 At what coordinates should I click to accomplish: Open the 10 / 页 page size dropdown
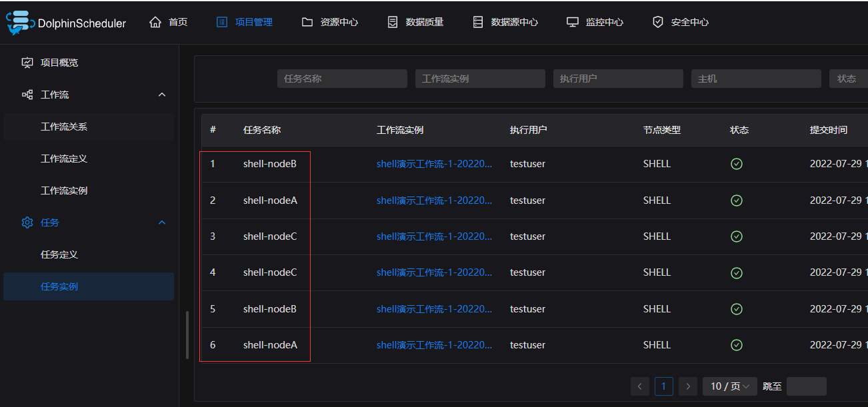(730, 386)
